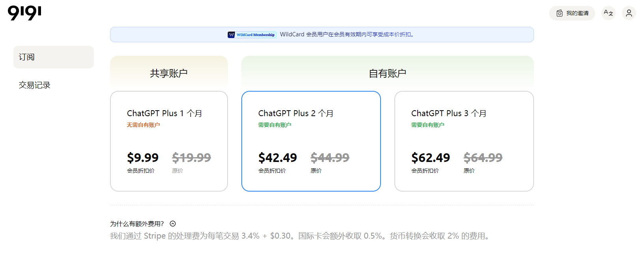This screenshot has height=271, width=644.
Task: Click the 共享账户 category header
Action: [169, 73]
